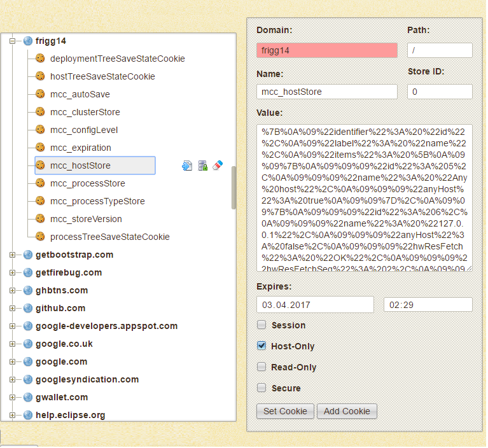The height and width of the screenshot is (448, 488).
Task: Enable the Secure checkbox
Action: point(261,388)
